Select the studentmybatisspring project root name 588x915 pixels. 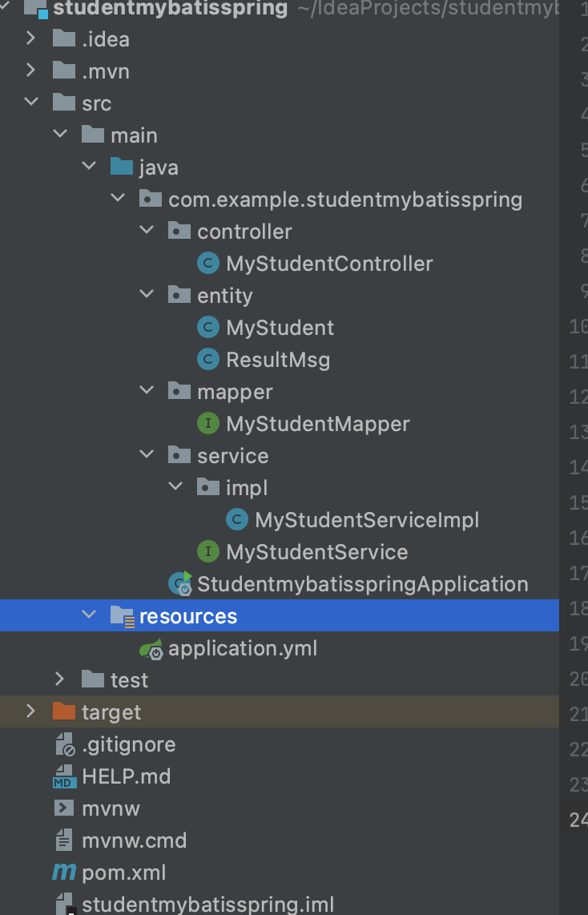tap(171, 8)
